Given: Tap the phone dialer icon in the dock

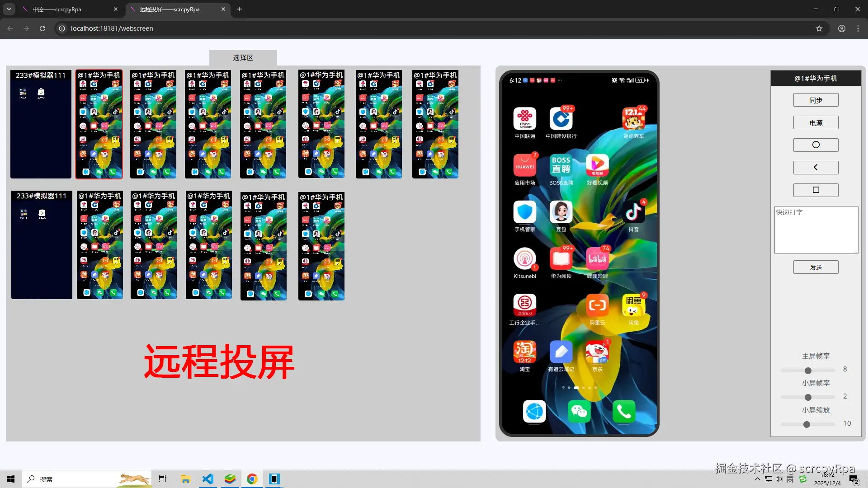Looking at the screenshot, I should (x=624, y=412).
